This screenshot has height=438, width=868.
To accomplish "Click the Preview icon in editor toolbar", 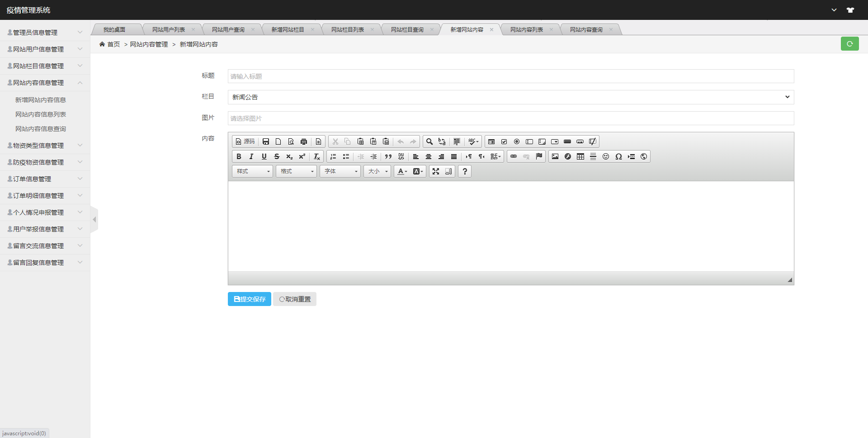I will pyautogui.click(x=291, y=141).
